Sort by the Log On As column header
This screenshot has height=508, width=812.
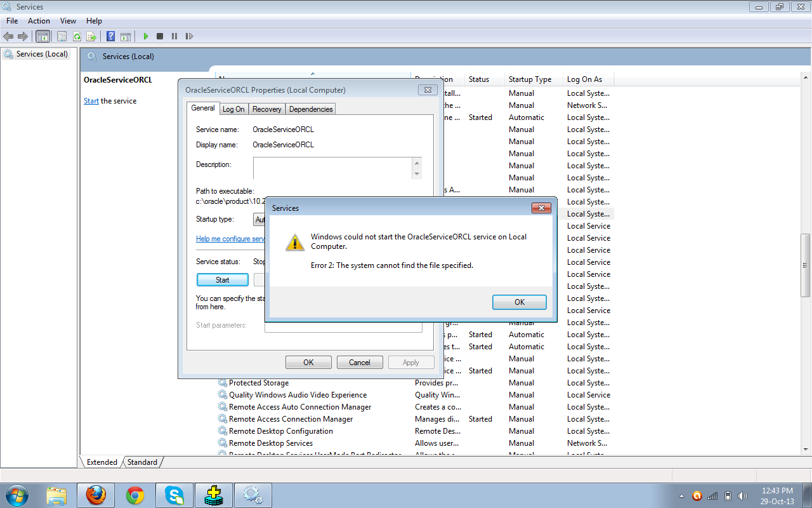pyautogui.click(x=589, y=79)
